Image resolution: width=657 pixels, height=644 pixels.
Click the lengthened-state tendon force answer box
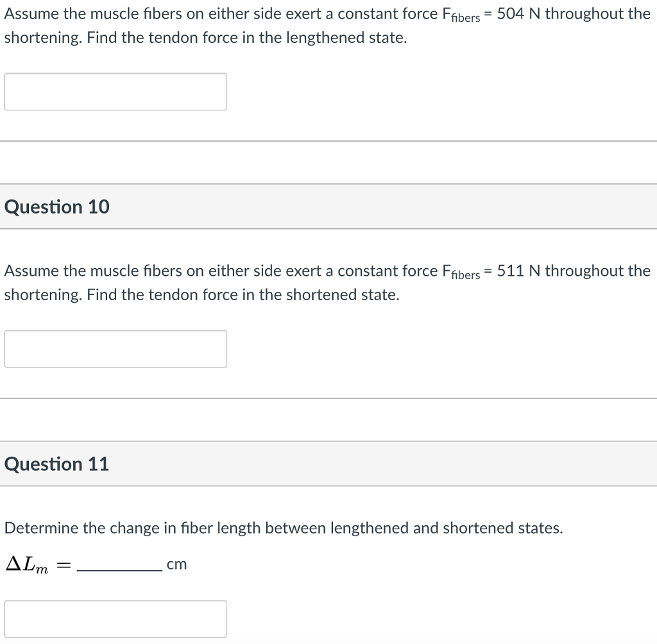(x=115, y=92)
